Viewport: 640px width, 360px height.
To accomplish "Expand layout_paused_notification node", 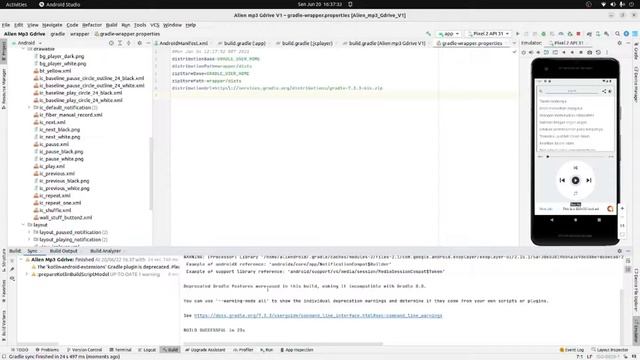I will coord(29,232).
